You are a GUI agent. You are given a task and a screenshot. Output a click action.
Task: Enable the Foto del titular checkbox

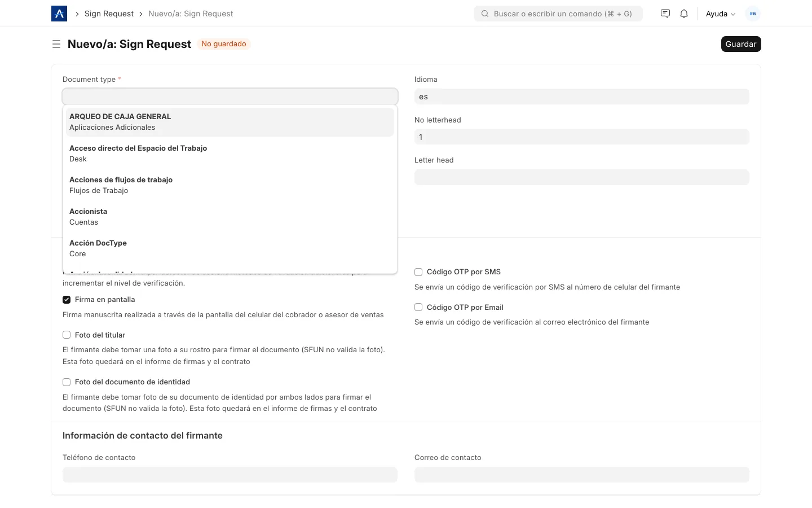pyautogui.click(x=67, y=335)
